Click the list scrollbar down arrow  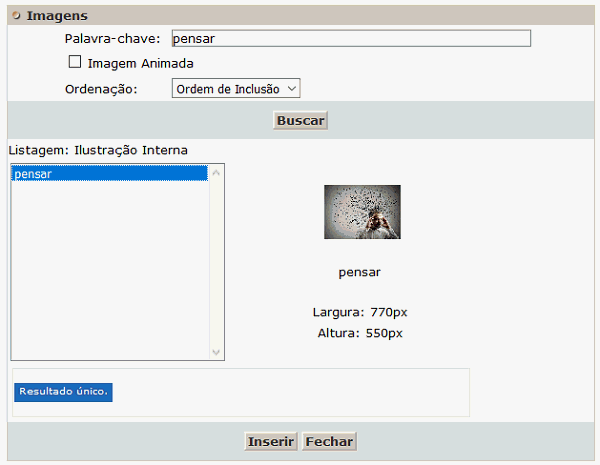(x=217, y=352)
